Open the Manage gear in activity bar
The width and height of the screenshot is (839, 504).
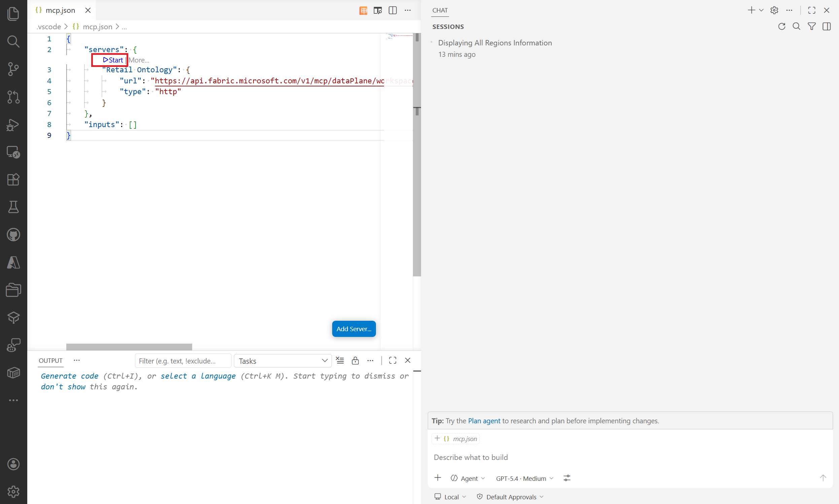[x=13, y=492]
